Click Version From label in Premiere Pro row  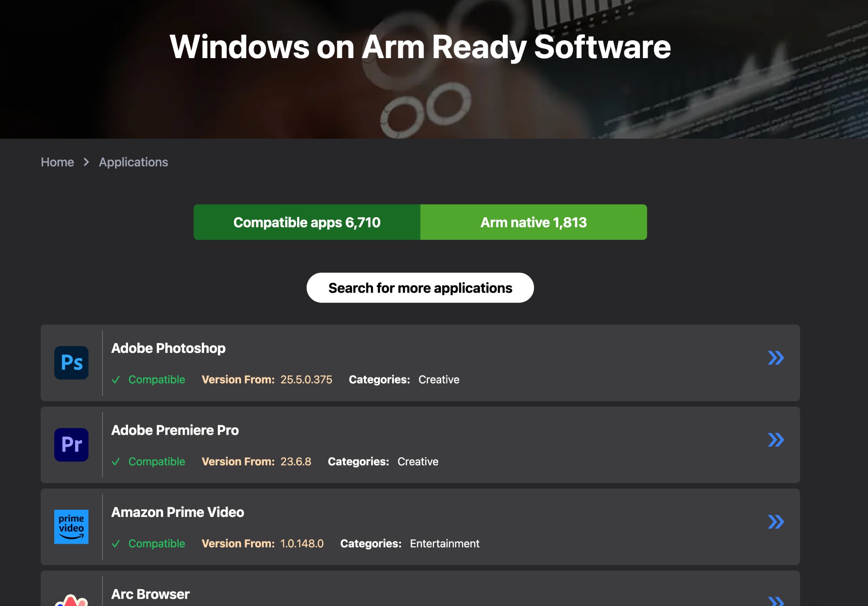tap(238, 461)
